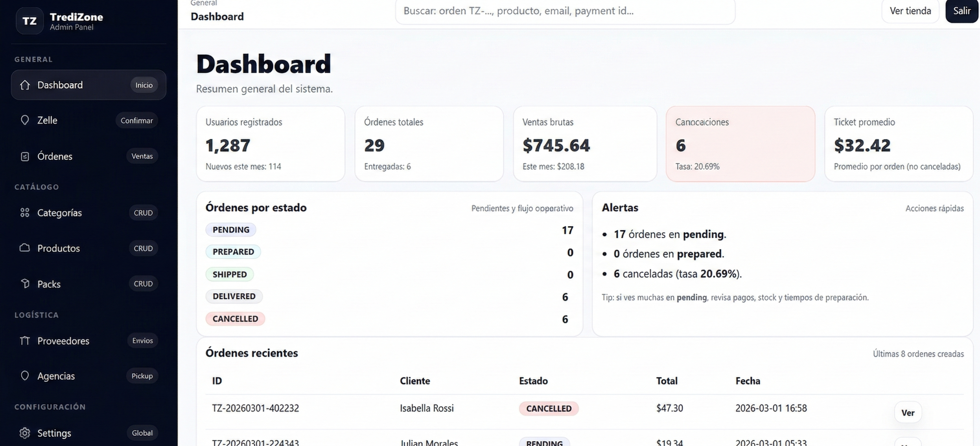Click the Categorías grid icon

coord(25,213)
